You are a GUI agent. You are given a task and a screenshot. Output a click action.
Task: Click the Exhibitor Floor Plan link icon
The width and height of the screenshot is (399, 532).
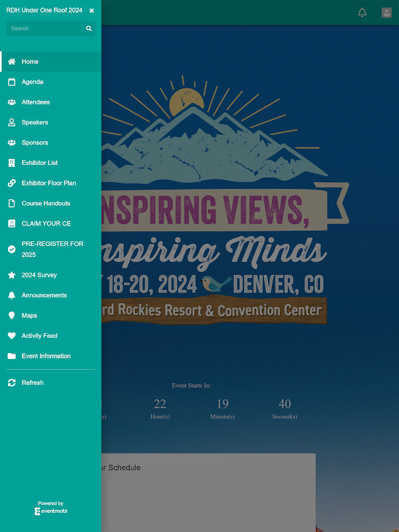11,184
